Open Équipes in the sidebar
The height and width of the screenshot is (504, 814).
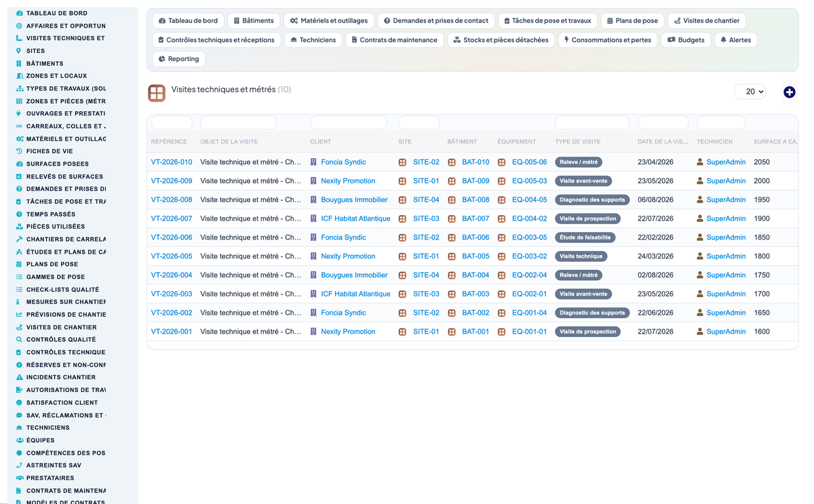tap(41, 440)
